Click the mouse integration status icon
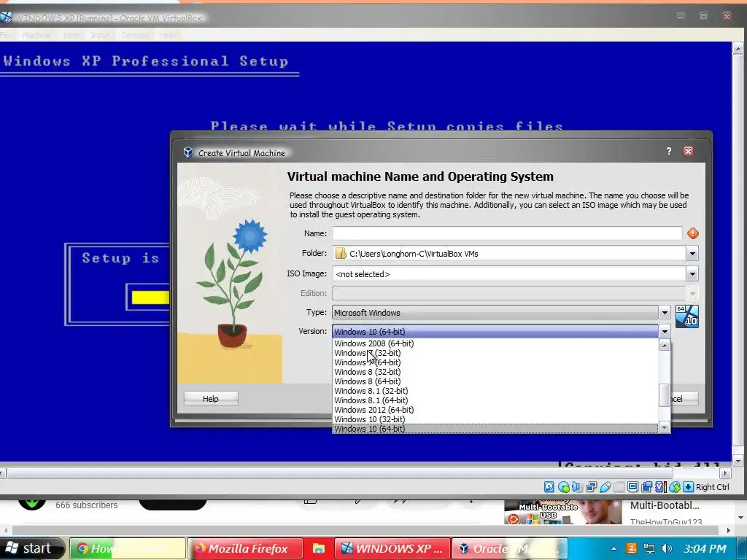The height and width of the screenshot is (560, 747). (x=674, y=486)
